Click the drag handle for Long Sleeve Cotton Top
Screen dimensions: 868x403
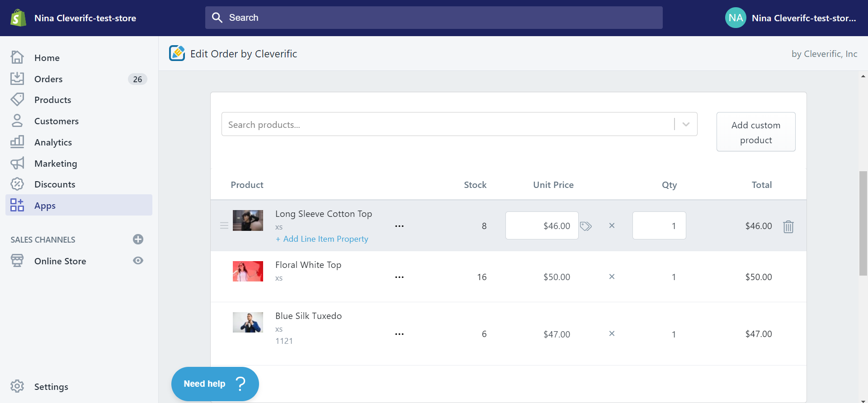[224, 225]
